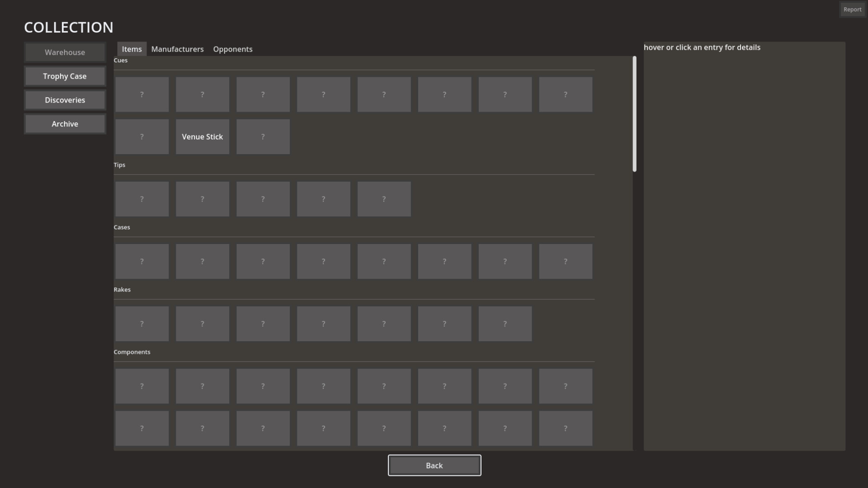The height and width of the screenshot is (488, 868).
Task: Select the second unknown entry under Tips
Action: (203, 199)
